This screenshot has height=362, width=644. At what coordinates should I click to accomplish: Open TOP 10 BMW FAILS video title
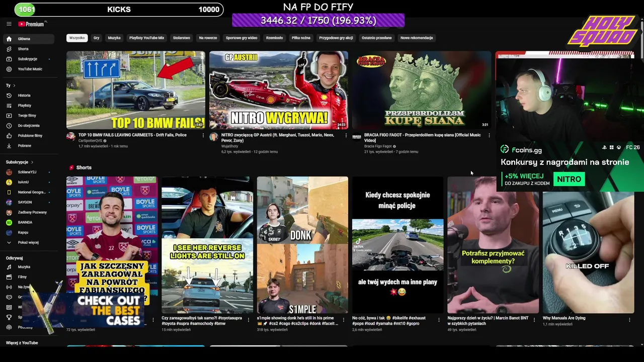pyautogui.click(x=132, y=135)
